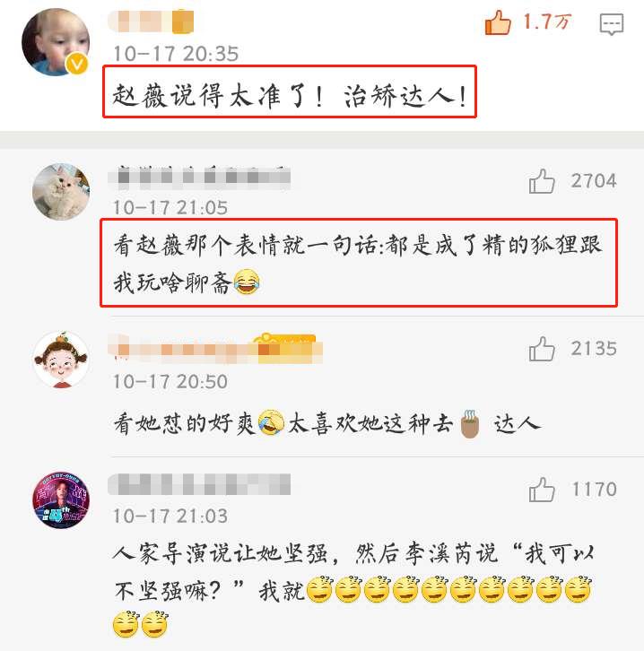
Task: Open reply bubble on the top comment
Action: 611,23
